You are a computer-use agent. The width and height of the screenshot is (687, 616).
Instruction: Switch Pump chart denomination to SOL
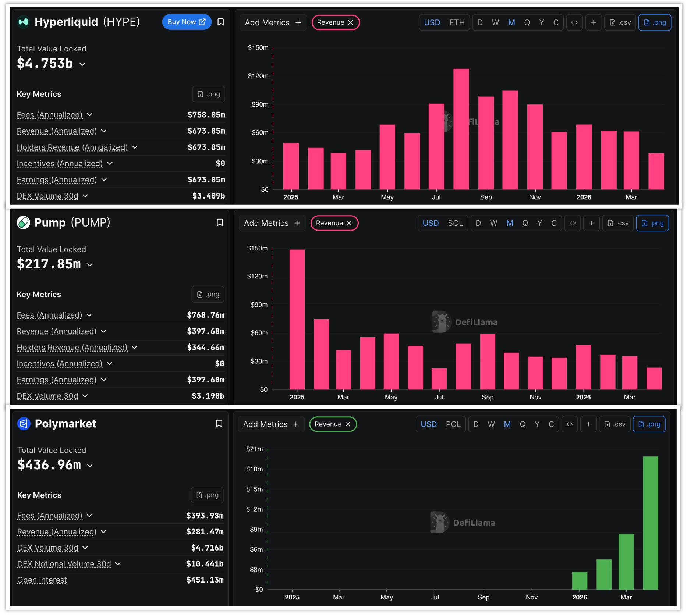[x=455, y=223]
